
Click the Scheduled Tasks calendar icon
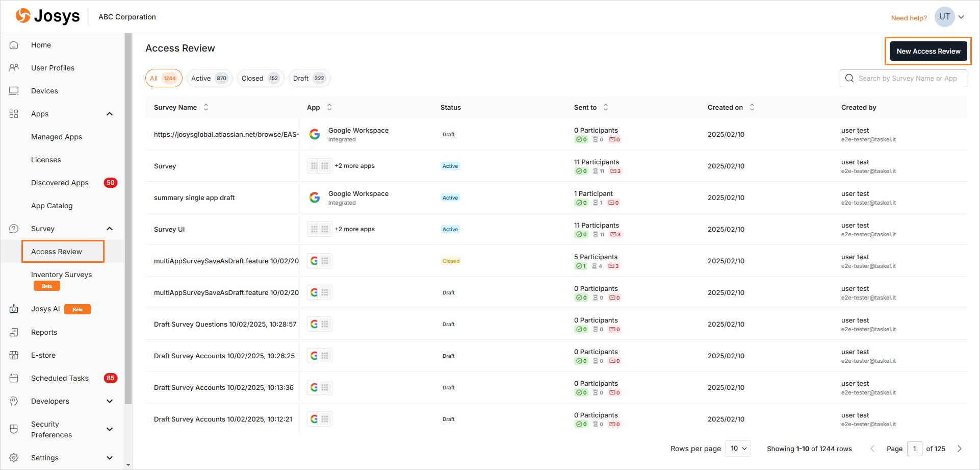(x=14, y=378)
